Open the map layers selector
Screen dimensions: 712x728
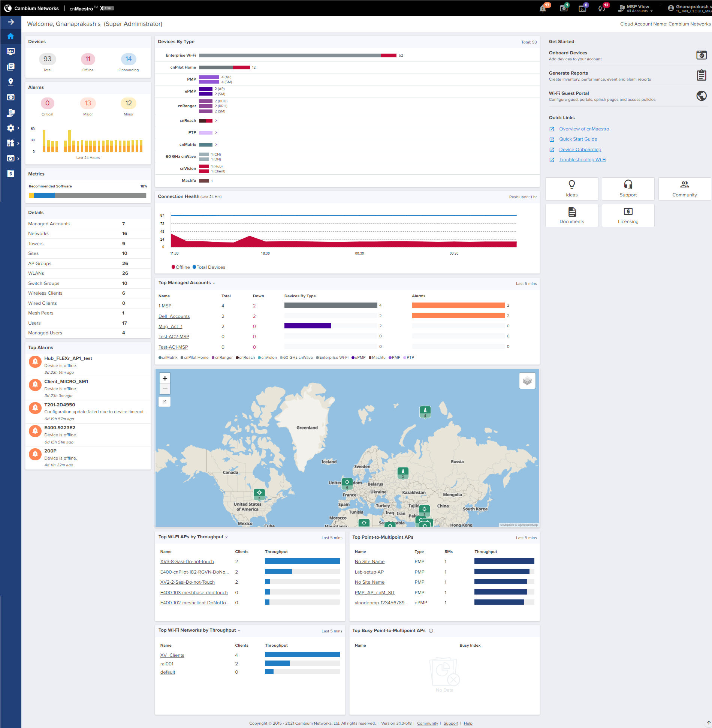[x=527, y=381]
